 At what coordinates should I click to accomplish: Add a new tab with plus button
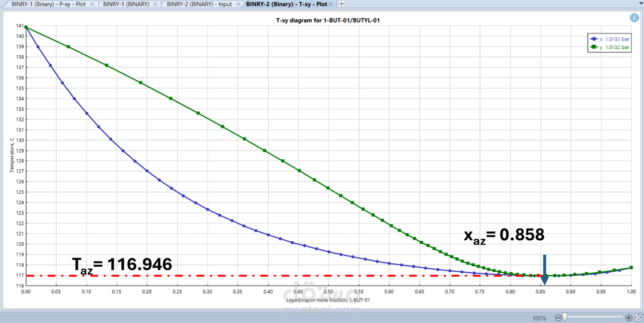point(342,4)
